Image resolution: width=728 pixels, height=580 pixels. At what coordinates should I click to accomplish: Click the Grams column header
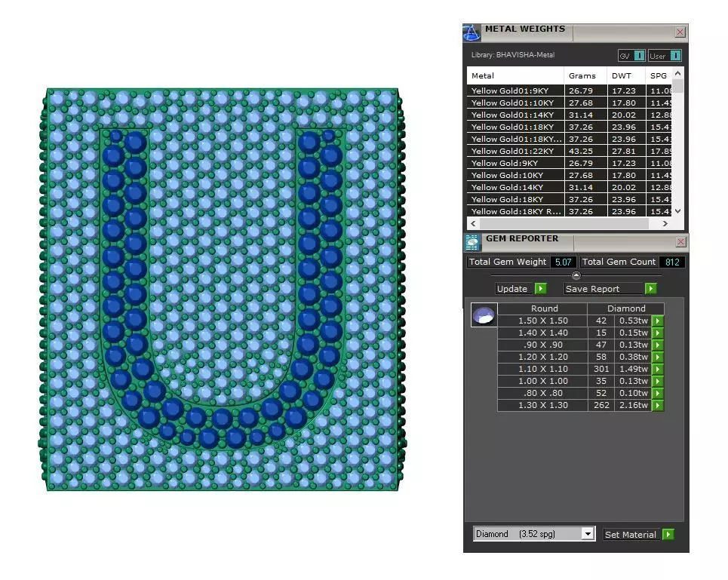pyautogui.click(x=586, y=75)
